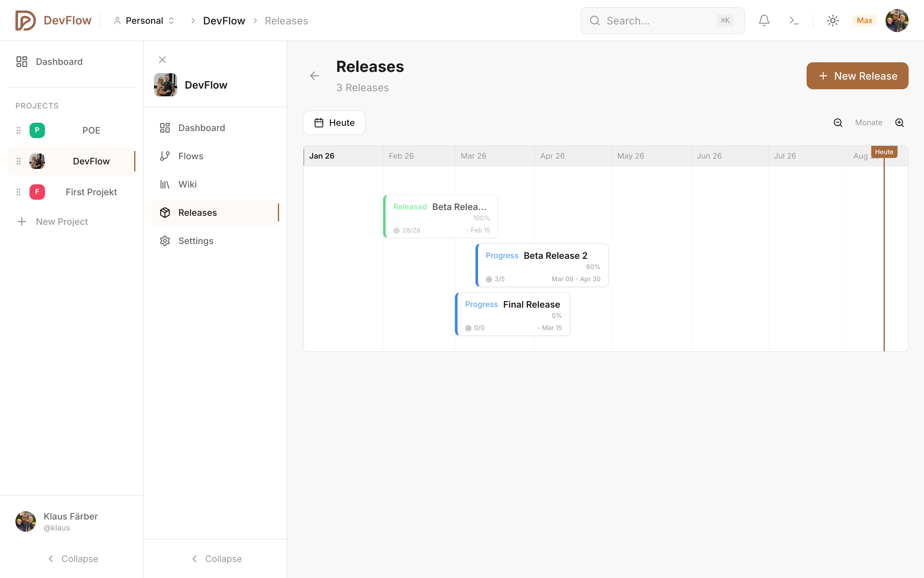Zoom out the timeline
Screen dimensions: 924x578
click(x=838, y=123)
